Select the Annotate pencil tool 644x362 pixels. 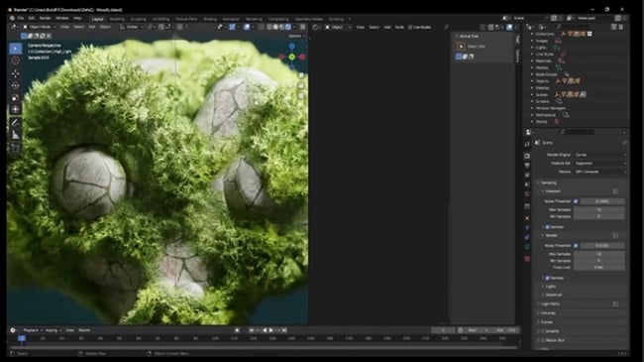coord(15,123)
